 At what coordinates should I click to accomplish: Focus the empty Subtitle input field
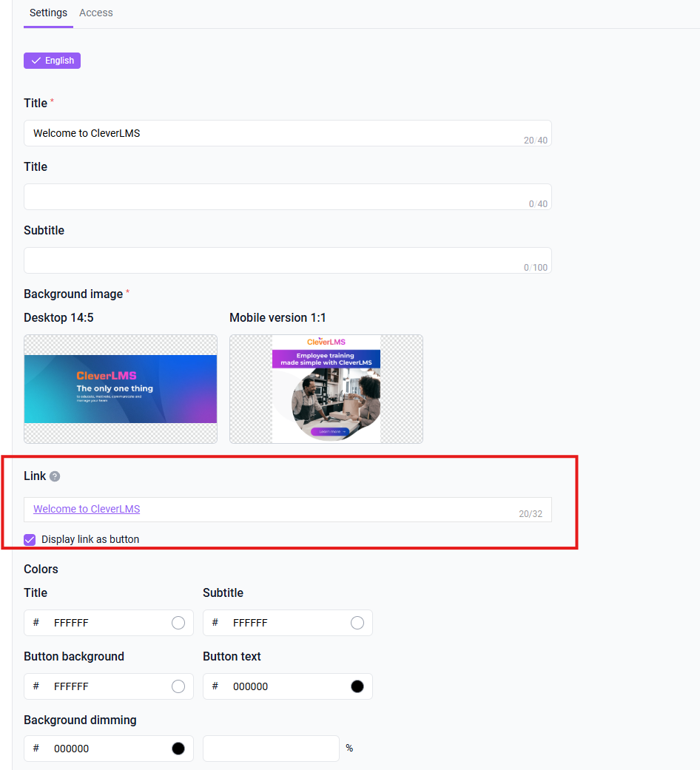coord(288,260)
